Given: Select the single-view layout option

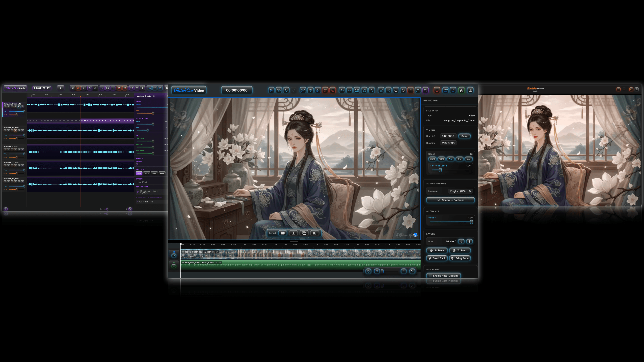Looking at the screenshot, I should 283,233.
